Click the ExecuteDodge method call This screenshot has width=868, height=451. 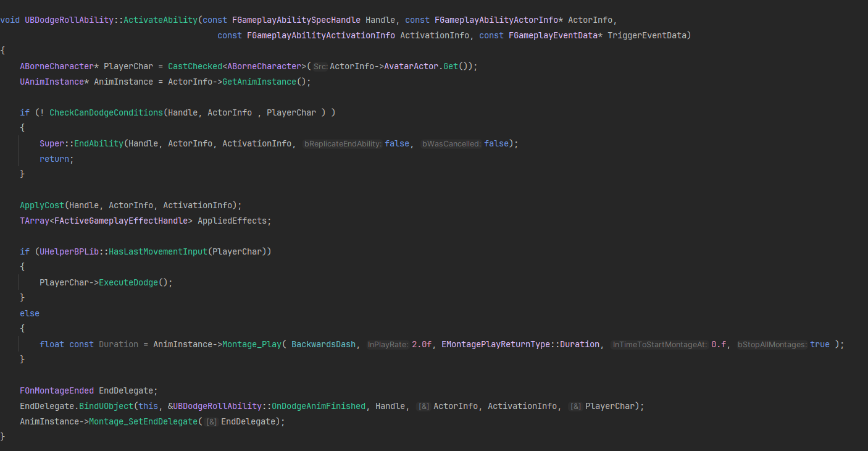(x=128, y=282)
